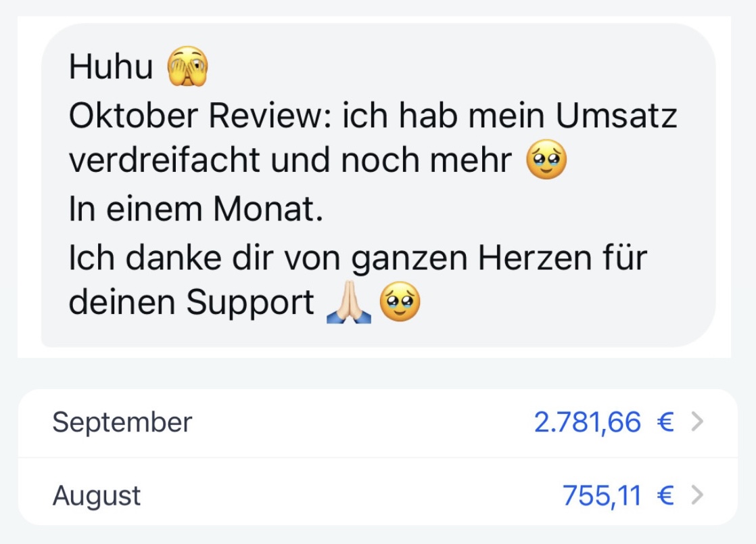Click the euro sign in the September row

coord(665,422)
